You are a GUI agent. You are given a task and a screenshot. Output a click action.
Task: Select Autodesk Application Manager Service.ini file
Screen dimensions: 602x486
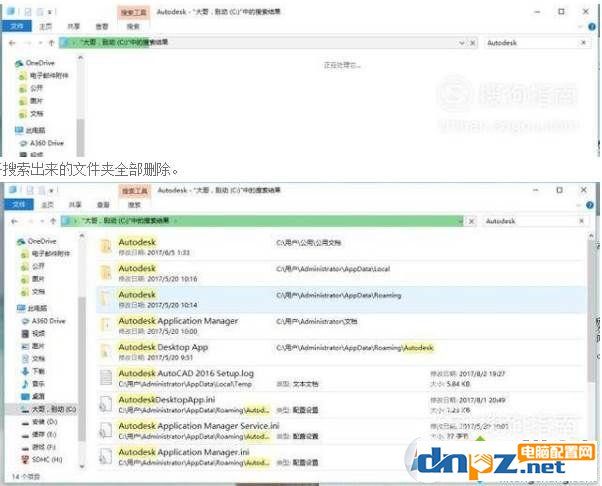(x=341, y=430)
